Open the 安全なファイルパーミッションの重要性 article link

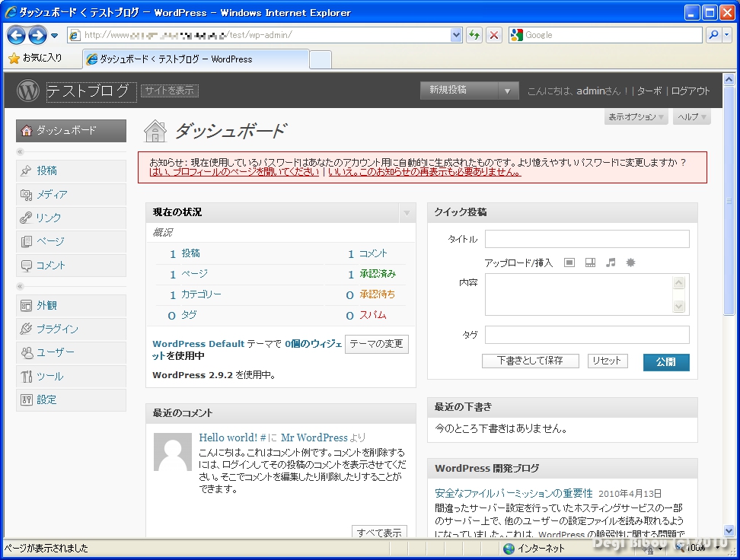click(x=513, y=494)
